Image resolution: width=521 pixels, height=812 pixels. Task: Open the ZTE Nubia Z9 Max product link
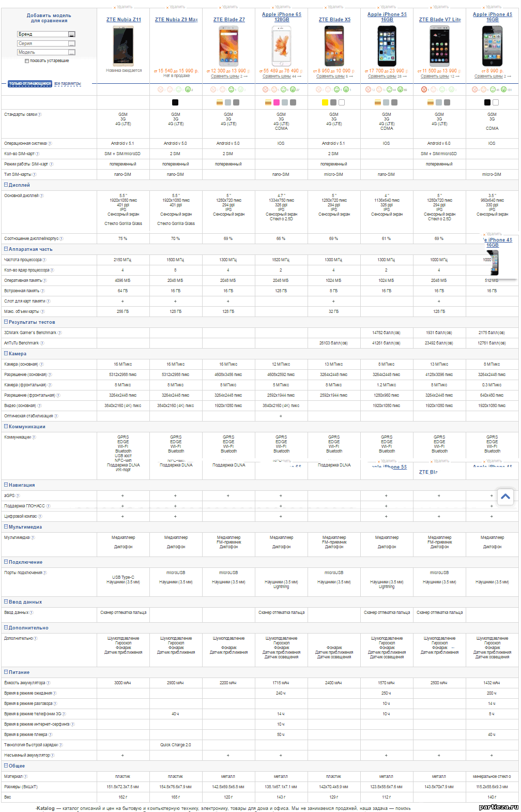176,20
